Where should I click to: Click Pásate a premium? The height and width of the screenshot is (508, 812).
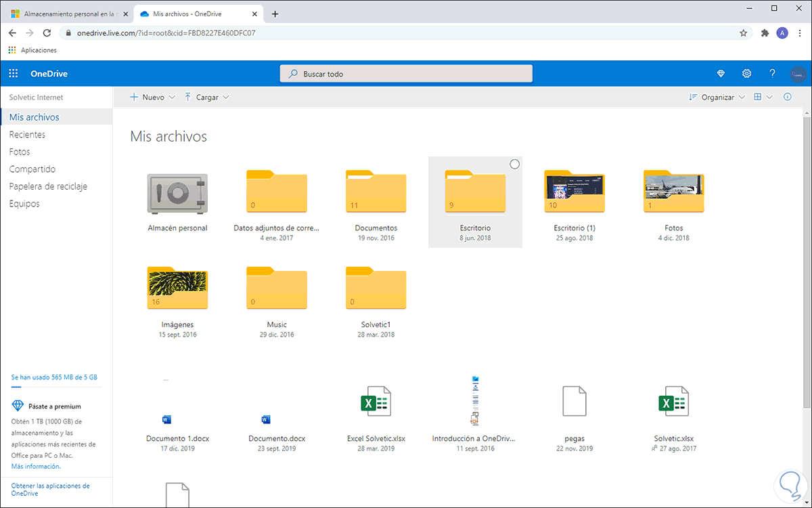click(54, 406)
